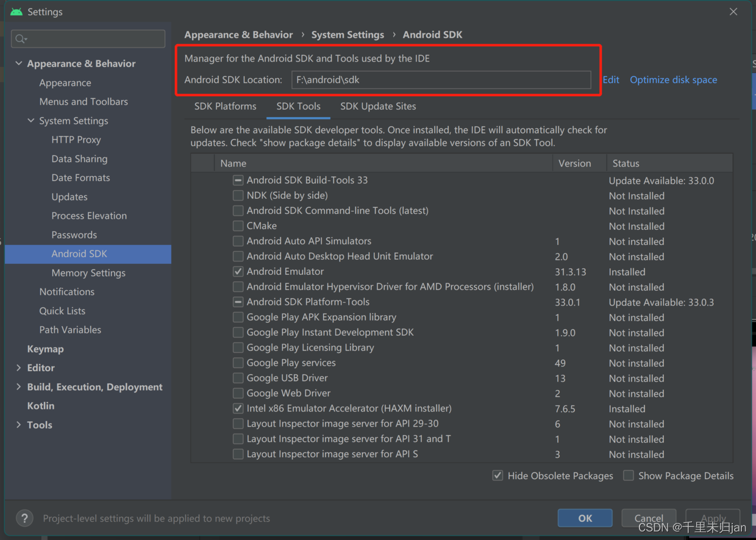Click System Settings in the breadcrumb
Screen dimensions: 756x540
(x=348, y=35)
